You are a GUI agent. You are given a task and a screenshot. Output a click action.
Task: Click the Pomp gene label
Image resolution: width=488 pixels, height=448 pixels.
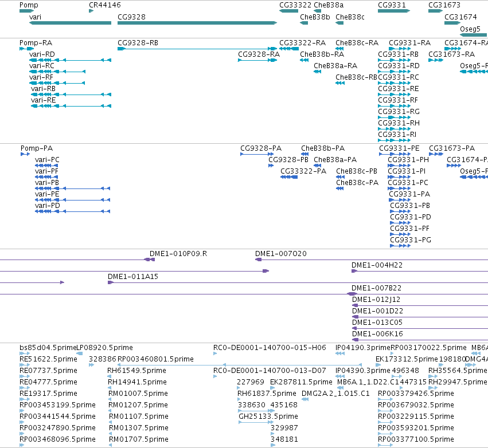tap(29, 5)
